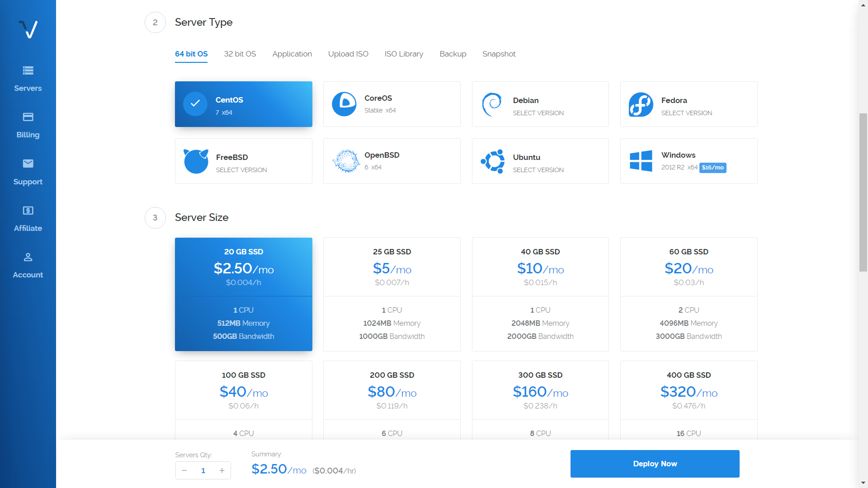Screen dimensions: 868x488
Task: Choose the 300 GB SSD $160/mo plan
Action: point(540,400)
